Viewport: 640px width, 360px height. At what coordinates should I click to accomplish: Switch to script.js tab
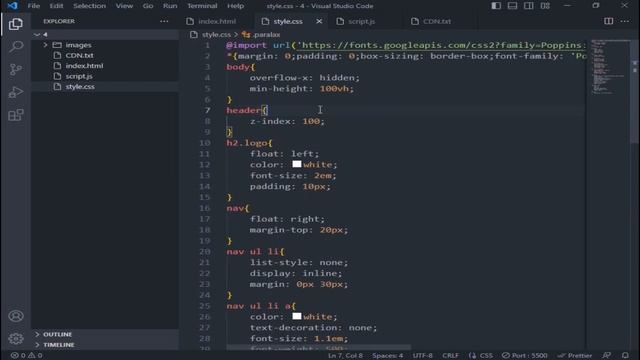361,21
